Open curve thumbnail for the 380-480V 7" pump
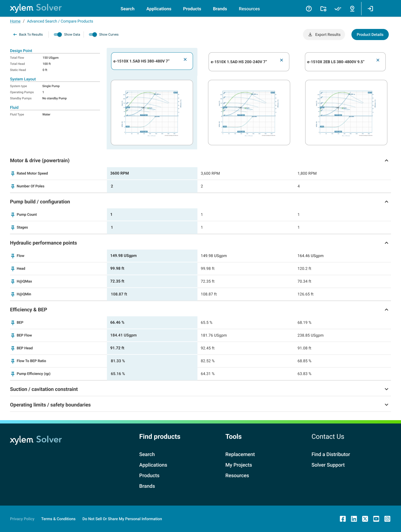 point(152,113)
